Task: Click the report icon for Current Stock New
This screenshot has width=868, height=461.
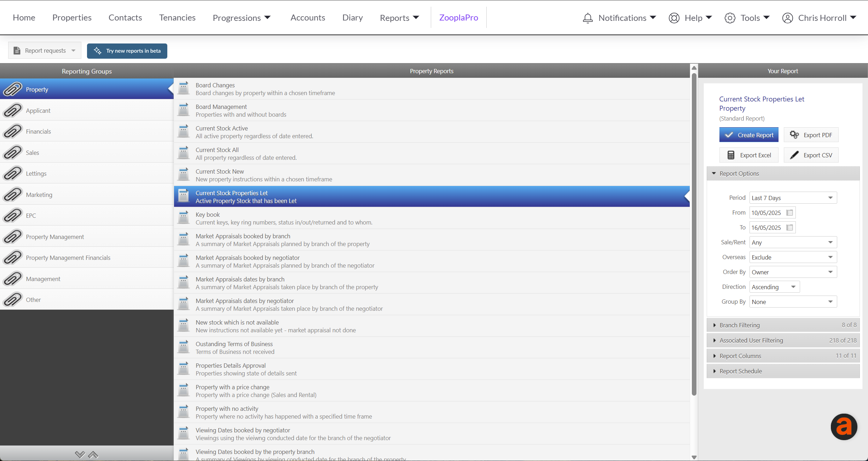Action: (183, 175)
